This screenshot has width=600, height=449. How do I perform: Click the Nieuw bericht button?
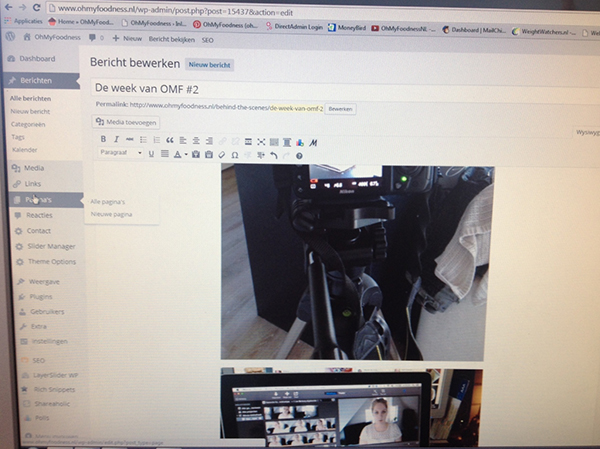tap(209, 65)
